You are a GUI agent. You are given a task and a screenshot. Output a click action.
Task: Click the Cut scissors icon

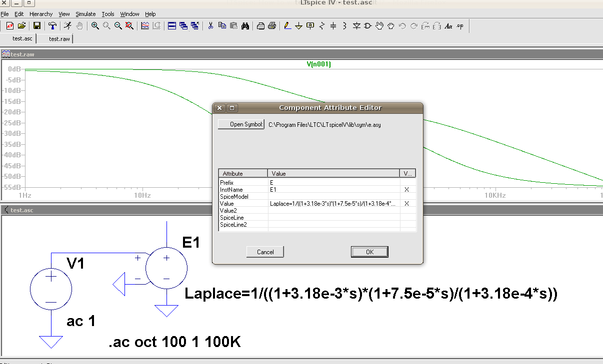tap(210, 26)
